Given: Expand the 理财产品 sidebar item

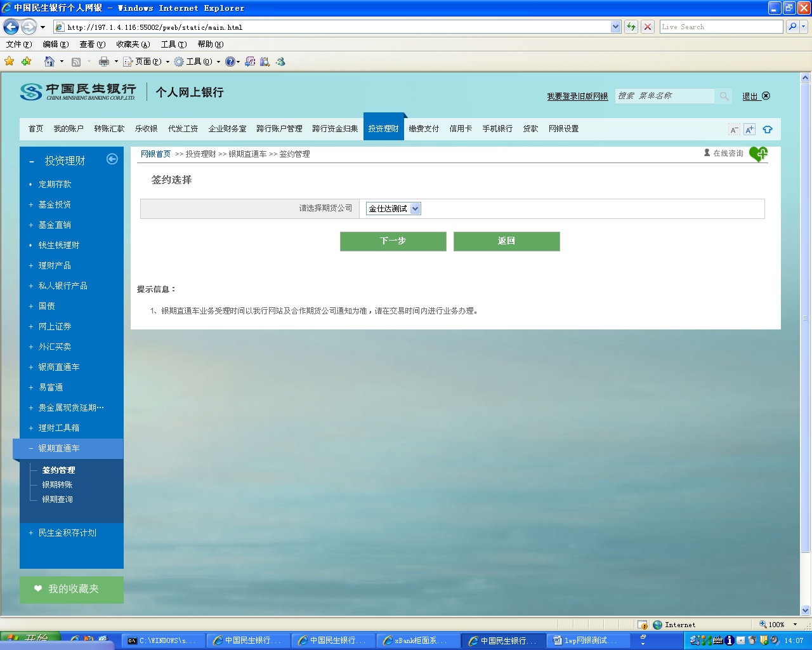Looking at the screenshot, I should tap(55, 265).
